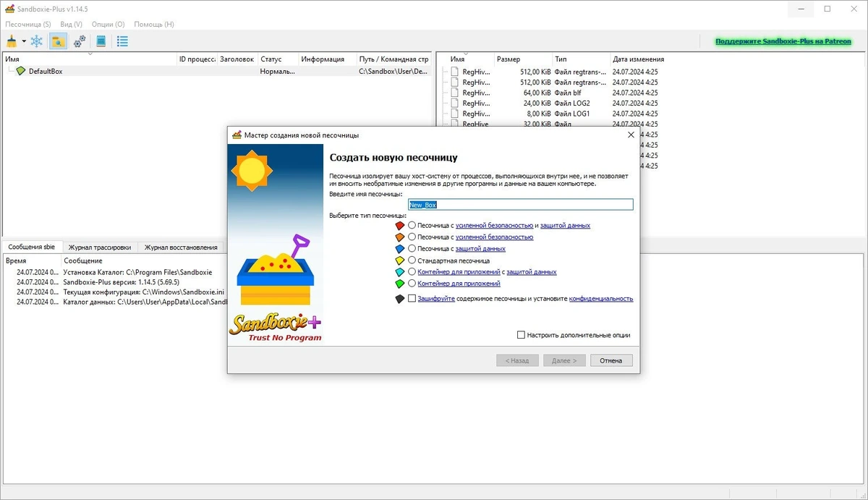Click the sandbox name field with 'New_Box'
The width and height of the screenshot is (868, 500).
[x=521, y=205]
